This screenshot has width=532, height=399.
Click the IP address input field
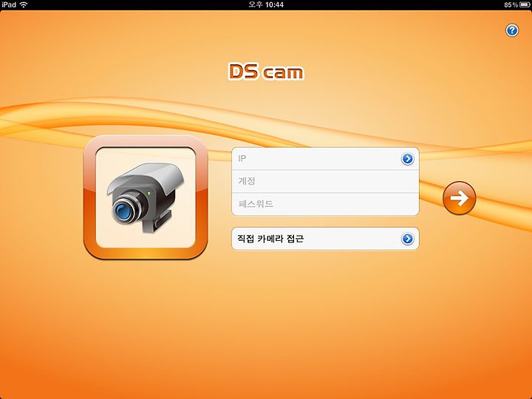coord(325,158)
